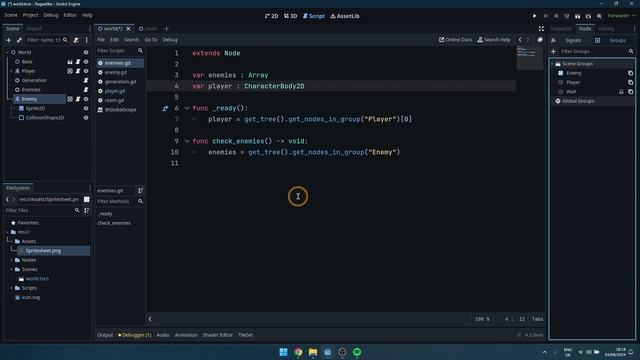Screen dimensions: 640x360
Task: Click the group icon on Enemy node
Action: (70, 99)
